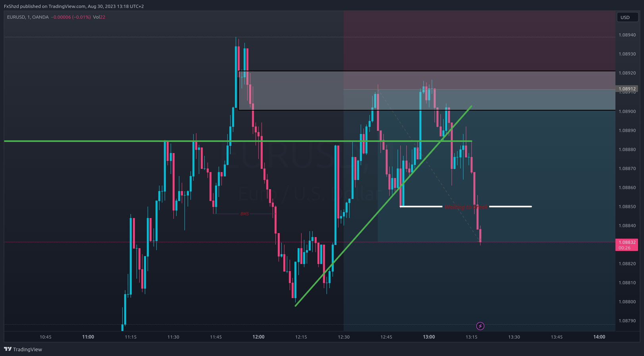Click the 1.08912 price label on the axis
644x356 pixels.
627,89
